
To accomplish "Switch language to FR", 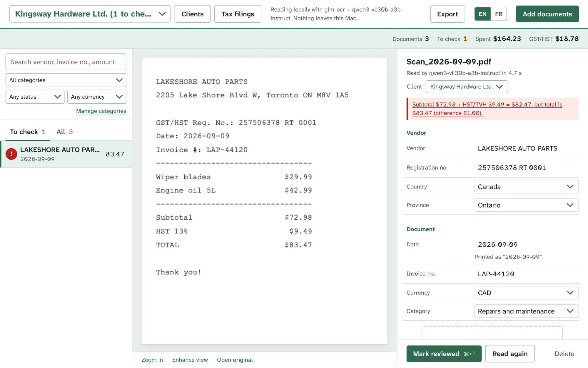I will click(499, 14).
